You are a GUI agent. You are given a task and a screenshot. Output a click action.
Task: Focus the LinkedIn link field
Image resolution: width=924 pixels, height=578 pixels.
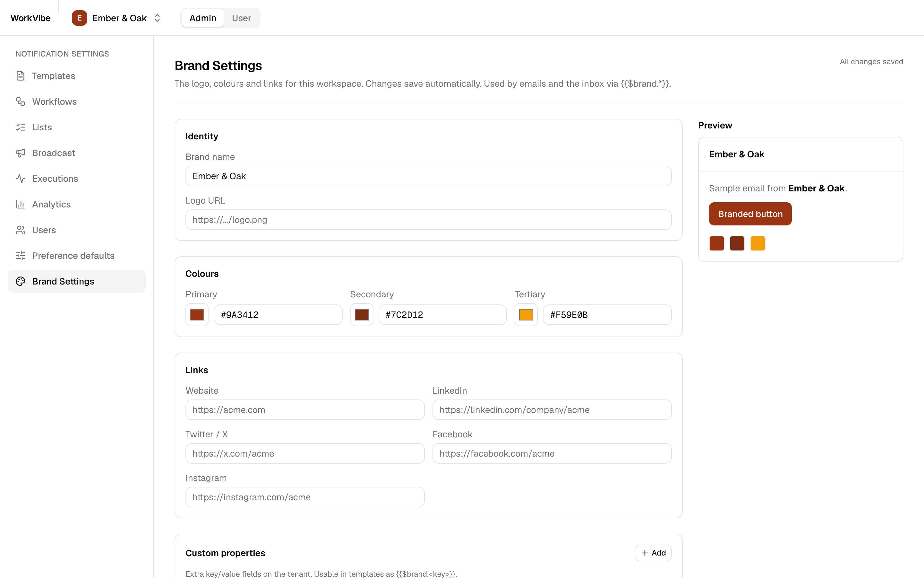point(552,410)
